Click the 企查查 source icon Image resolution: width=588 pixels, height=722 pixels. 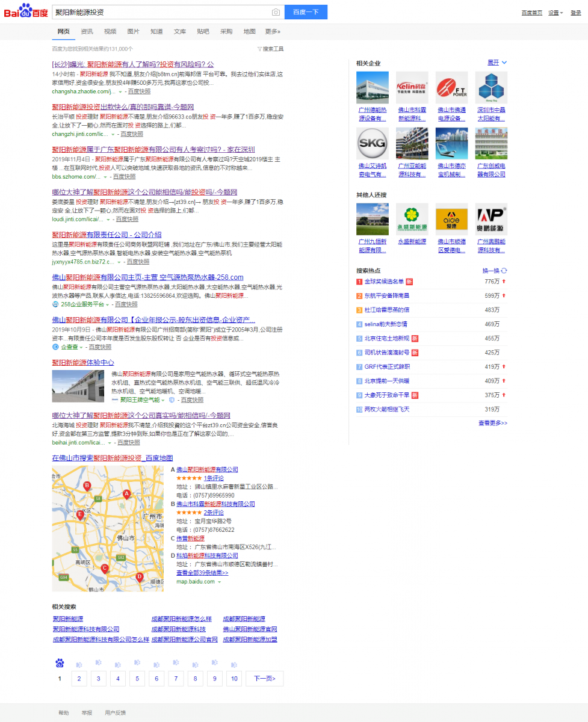click(x=55, y=347)
